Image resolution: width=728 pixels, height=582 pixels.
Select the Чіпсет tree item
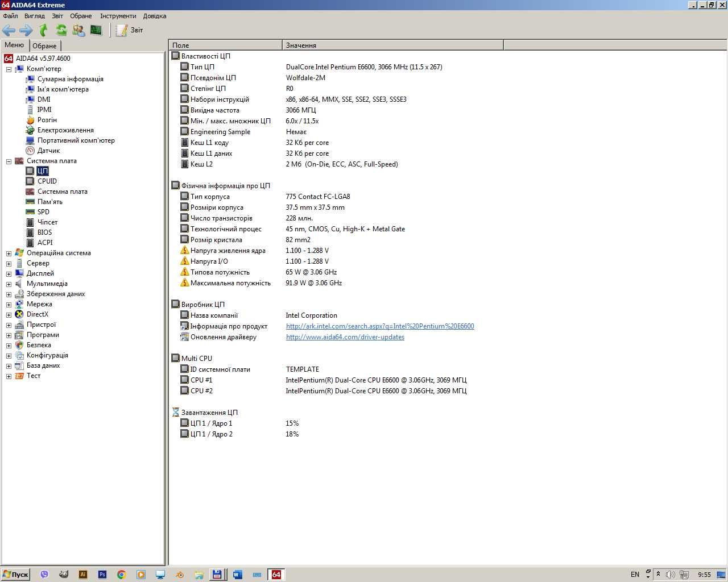pyautogui.click(x=47, y=222)
